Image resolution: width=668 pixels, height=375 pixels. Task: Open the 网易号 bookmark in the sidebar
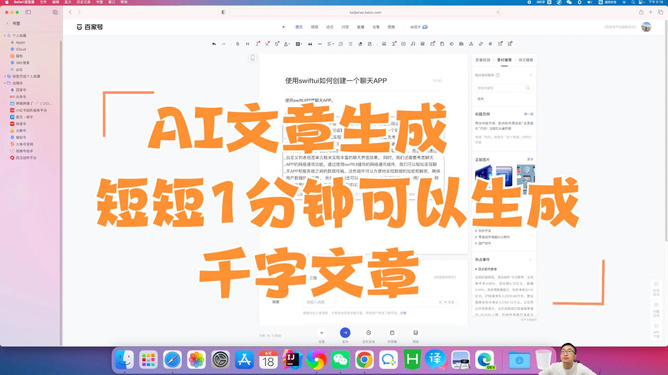(21, 124)
